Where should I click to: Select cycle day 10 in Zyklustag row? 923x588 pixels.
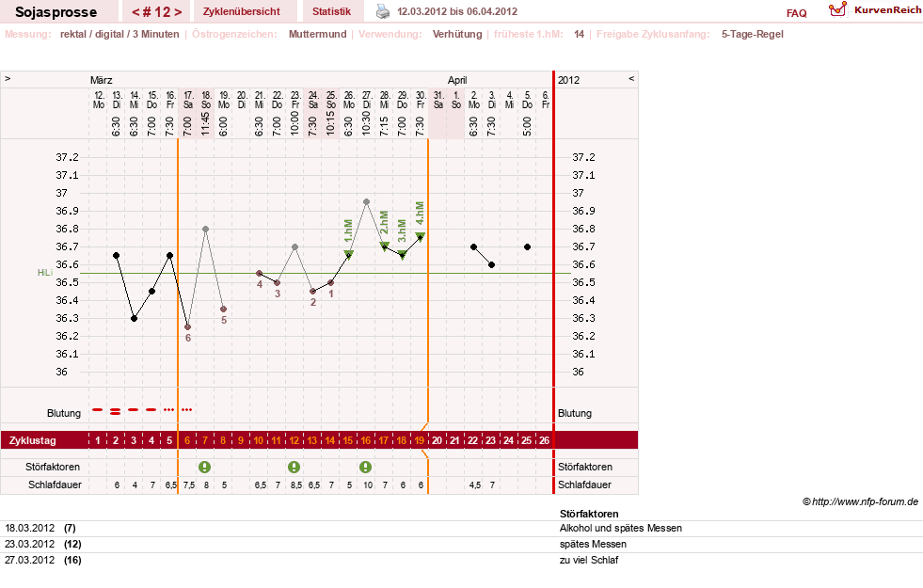click(x=259, y=440)
